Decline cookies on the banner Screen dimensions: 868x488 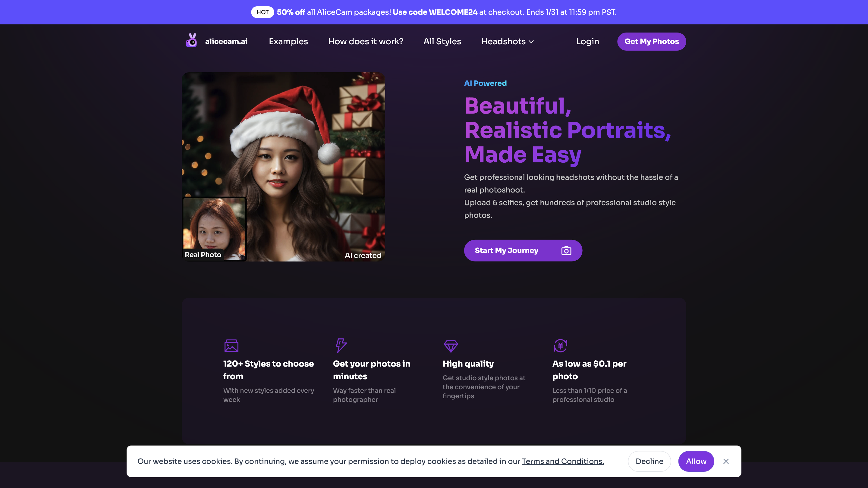coord(649,461)
